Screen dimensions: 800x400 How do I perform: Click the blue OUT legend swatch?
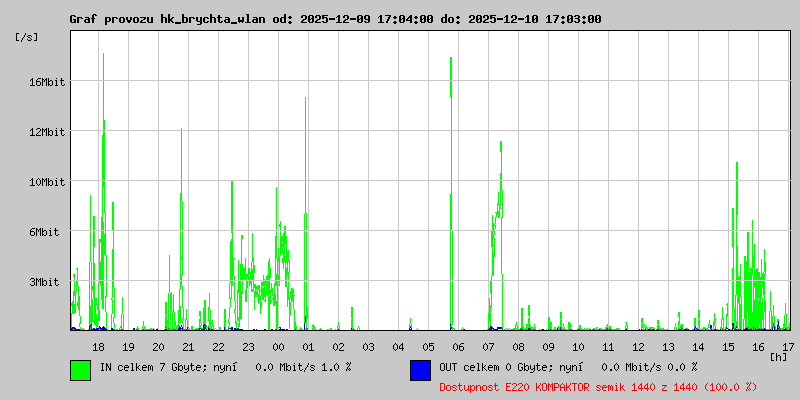(420, 370)
